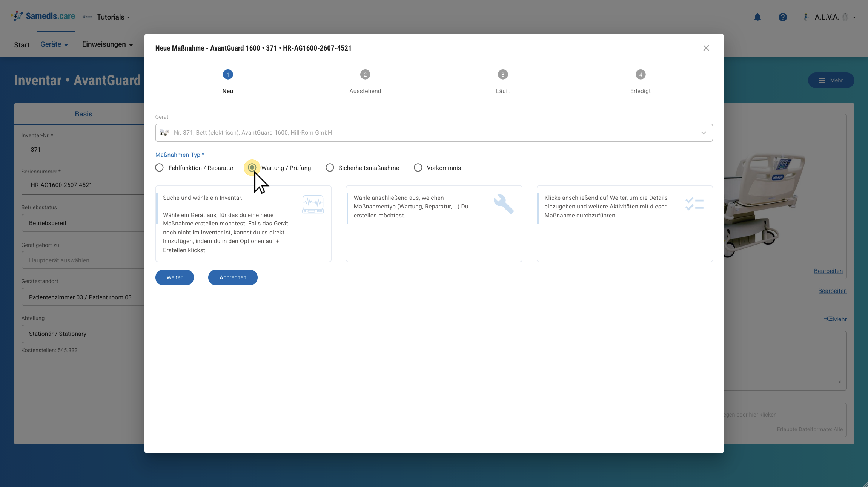Click the Kostenstellen: 545.333 text
This screenshot has width=868, height=487.
coord(49,350)
